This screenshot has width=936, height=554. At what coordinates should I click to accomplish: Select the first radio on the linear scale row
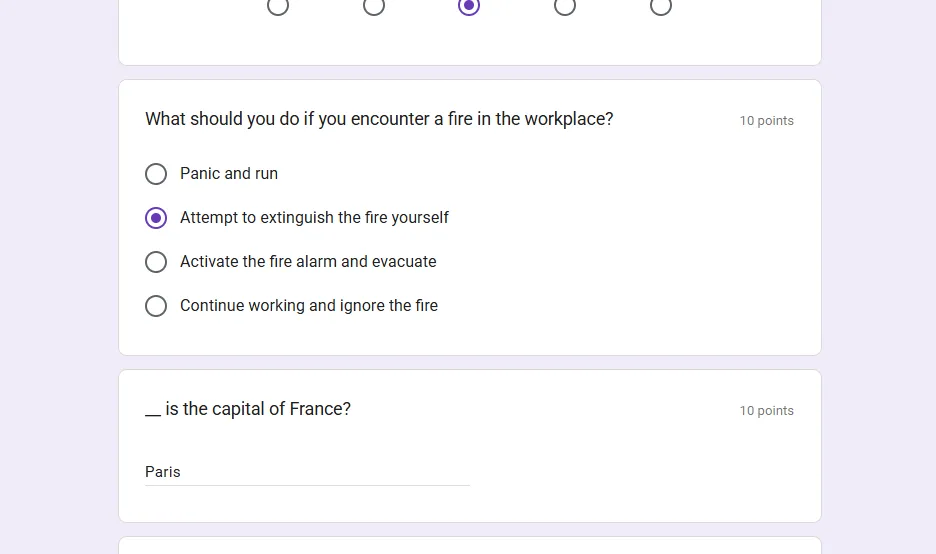[278, 6]
